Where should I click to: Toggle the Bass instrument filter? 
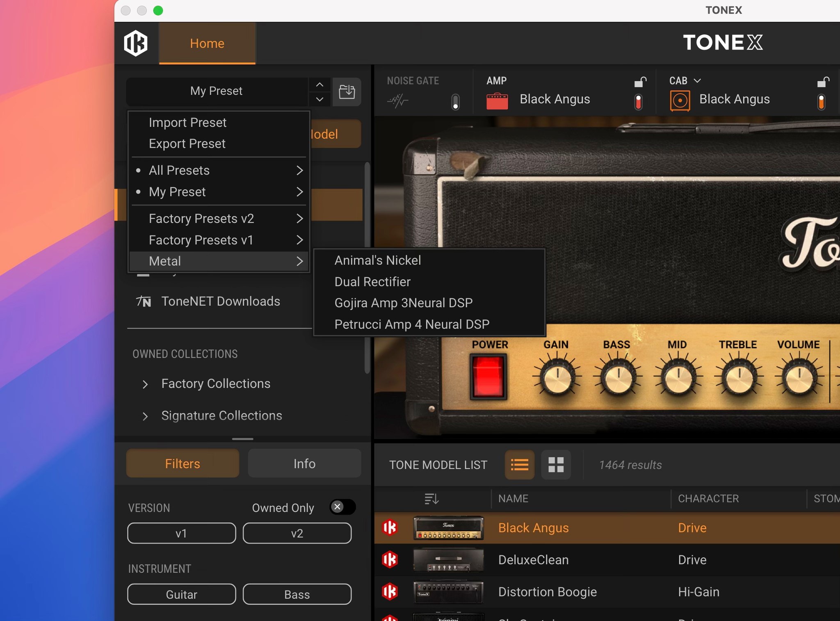pos(297,594)
